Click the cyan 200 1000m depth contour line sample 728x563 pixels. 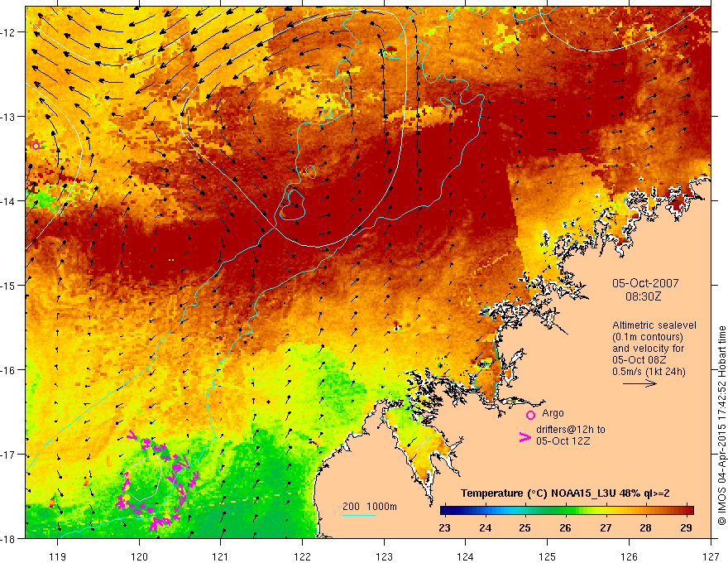[359, 515]
